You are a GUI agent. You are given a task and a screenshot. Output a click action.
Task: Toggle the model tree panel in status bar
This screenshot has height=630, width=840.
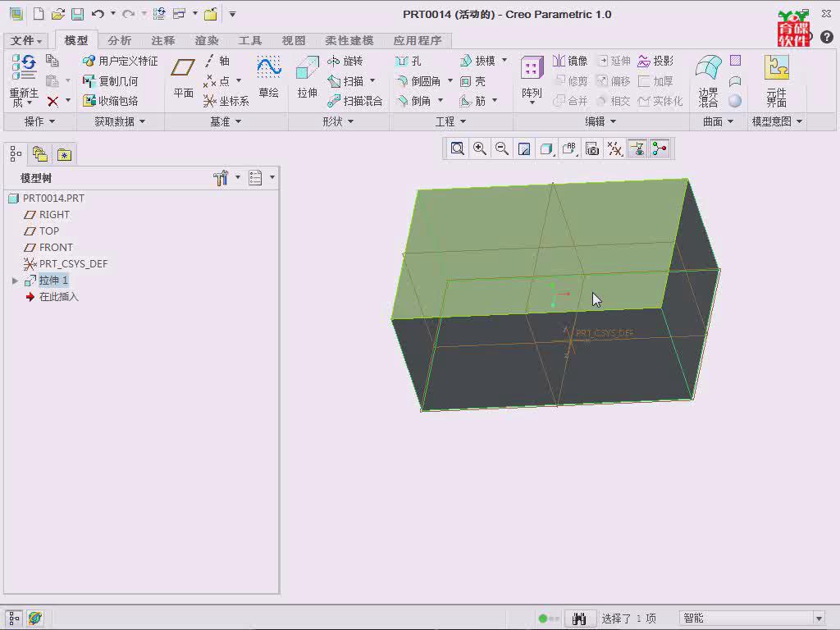coord(13,619)
